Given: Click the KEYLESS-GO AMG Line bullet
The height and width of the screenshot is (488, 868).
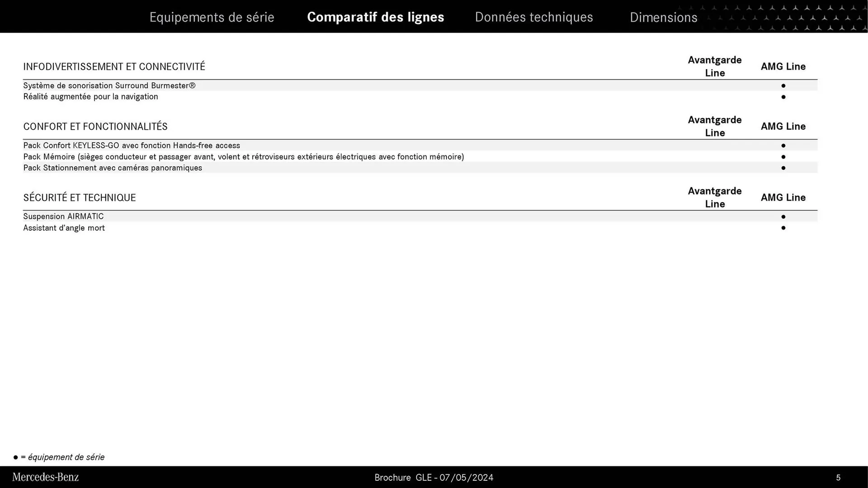Looking at the screenshot, I should [x=783, y=145].
